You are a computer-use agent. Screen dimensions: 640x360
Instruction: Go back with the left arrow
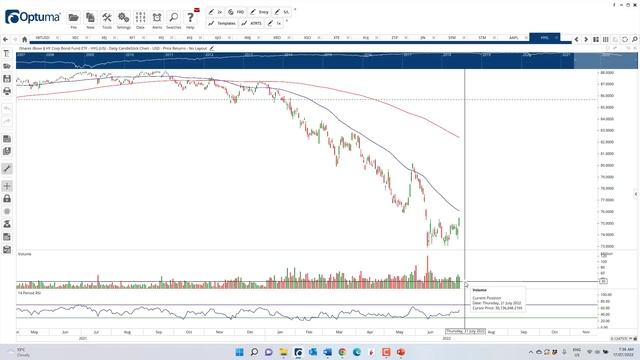[x=5, y=39]
